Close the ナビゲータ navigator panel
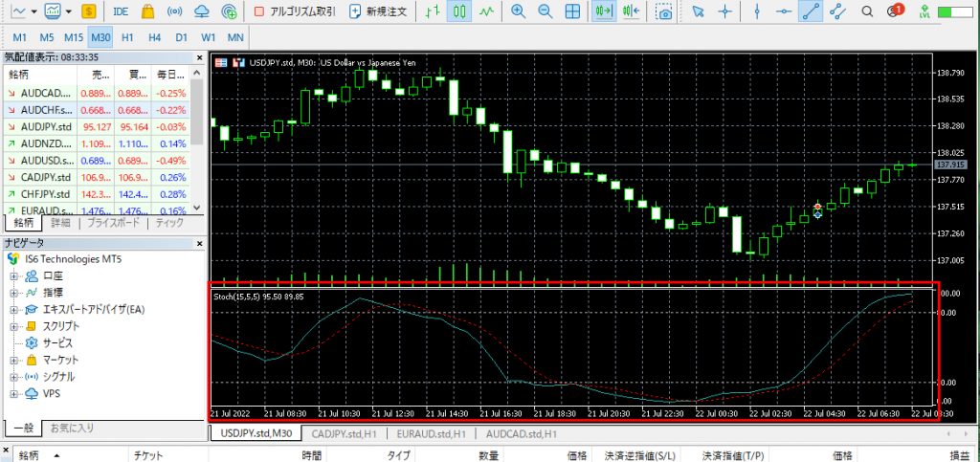This screenshot has height=462, width=980. pos(199,243)
